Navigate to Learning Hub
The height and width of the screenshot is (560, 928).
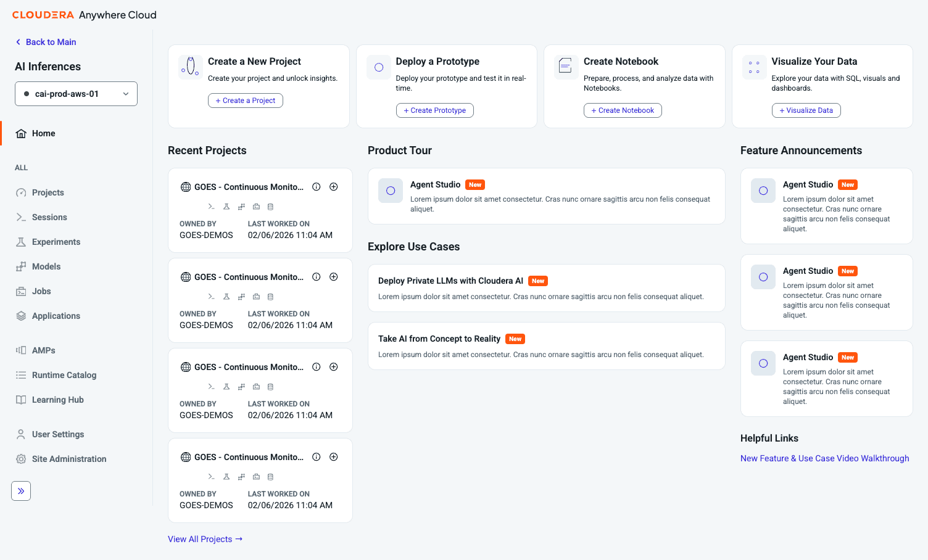click(58, 400)
